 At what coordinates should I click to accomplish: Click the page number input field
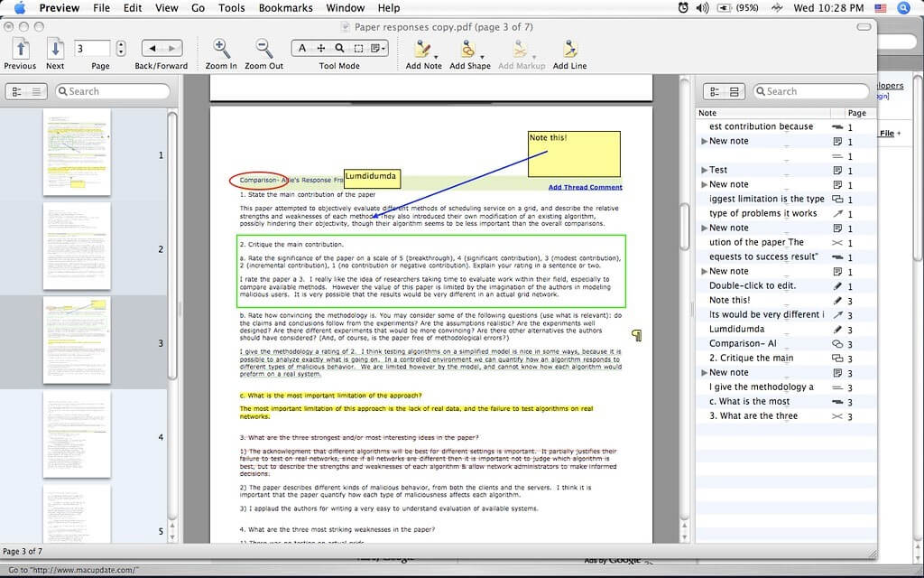(x=92, y=49)
